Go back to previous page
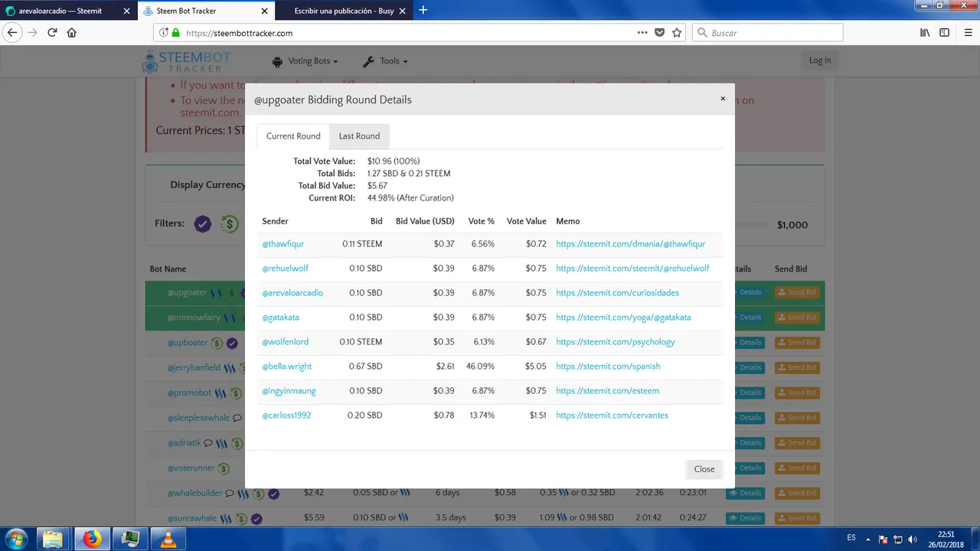This screenshot has width=980, height=551. click(12, 33)
